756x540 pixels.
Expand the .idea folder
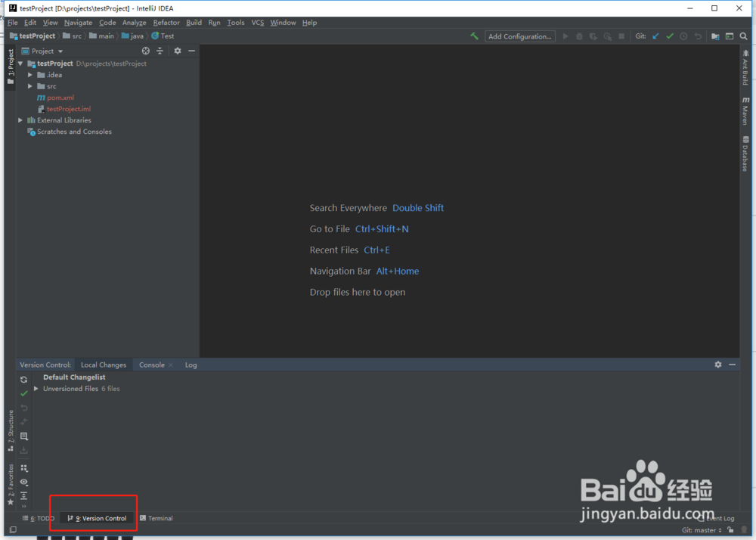30,75
